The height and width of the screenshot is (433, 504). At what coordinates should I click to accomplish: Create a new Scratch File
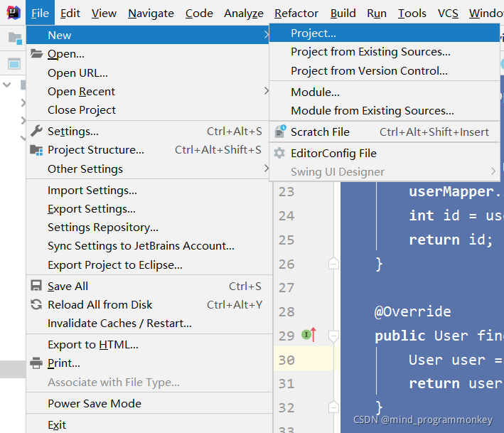pos(385,132)
